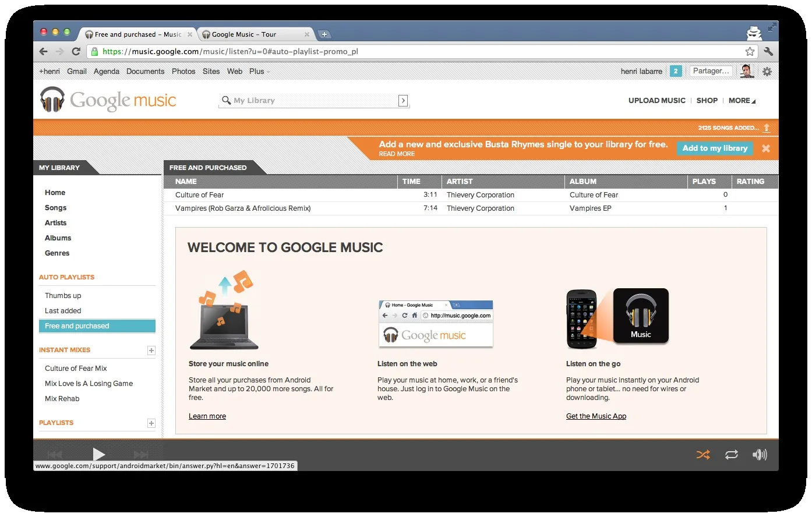Follow the Get the Music App link
Image resolution: width=812 pixels, height=517 pixels.
click(596, 416)
